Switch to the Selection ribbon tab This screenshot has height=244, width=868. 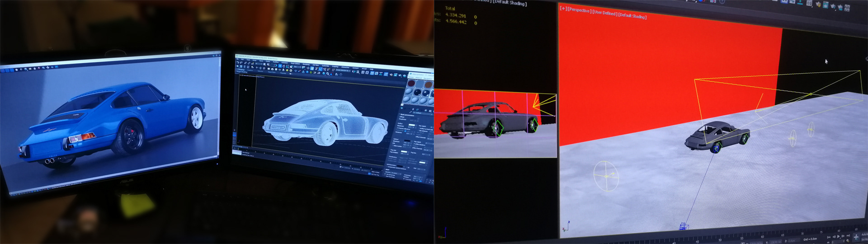260,71
